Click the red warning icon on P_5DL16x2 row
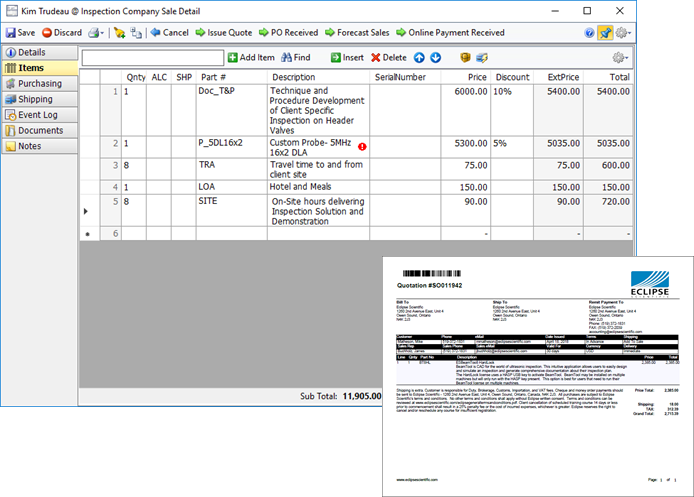Image resolution: width=694 pixels, height=497 pixels. pos(362,146)
